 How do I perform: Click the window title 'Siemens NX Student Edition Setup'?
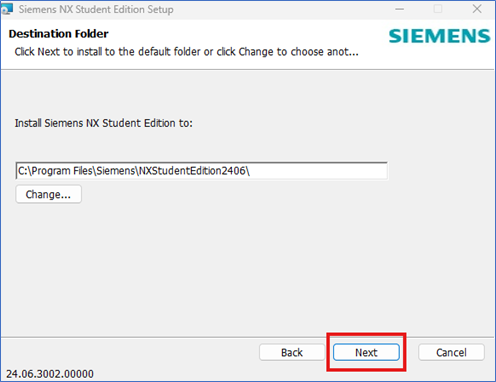click(x=96, y=9)
